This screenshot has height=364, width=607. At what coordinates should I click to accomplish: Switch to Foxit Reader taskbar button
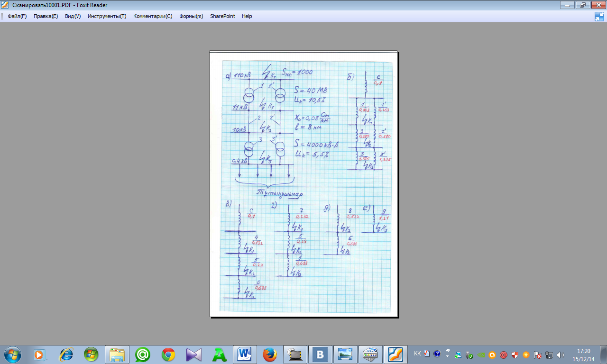point(395,354)
